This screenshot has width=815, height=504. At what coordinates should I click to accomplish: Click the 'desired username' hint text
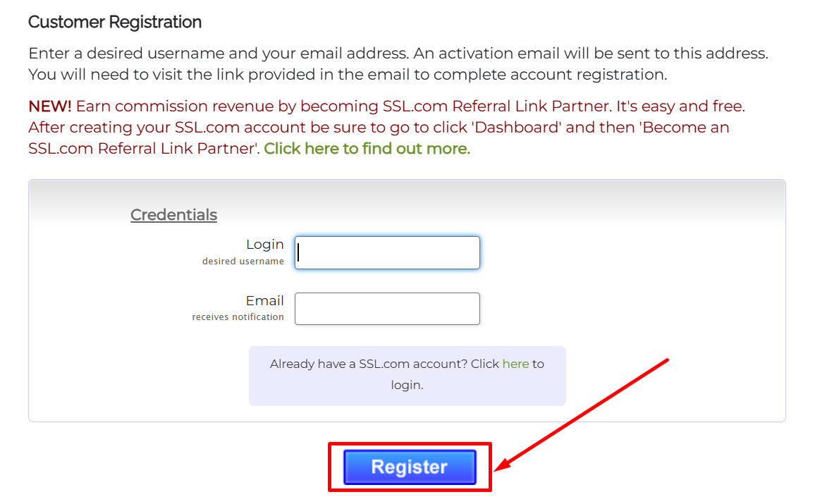tap(243, 262)
